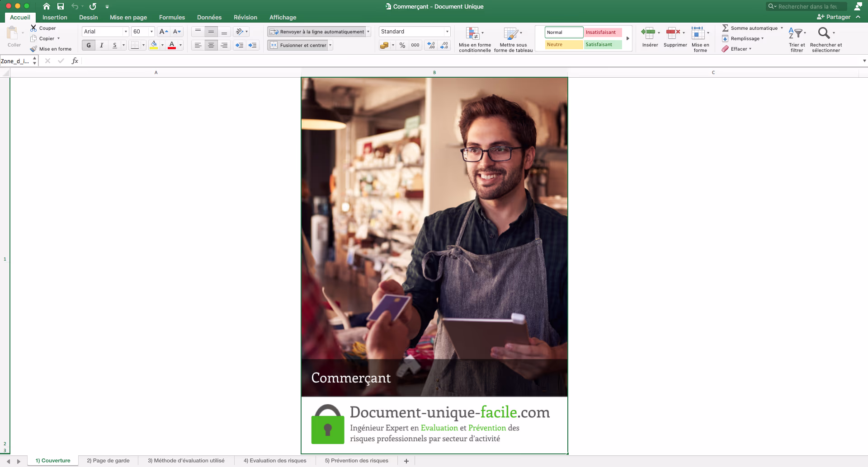Toggle italic (I) formatting
Screen dimensions: 868x467
tap(102, 45)
